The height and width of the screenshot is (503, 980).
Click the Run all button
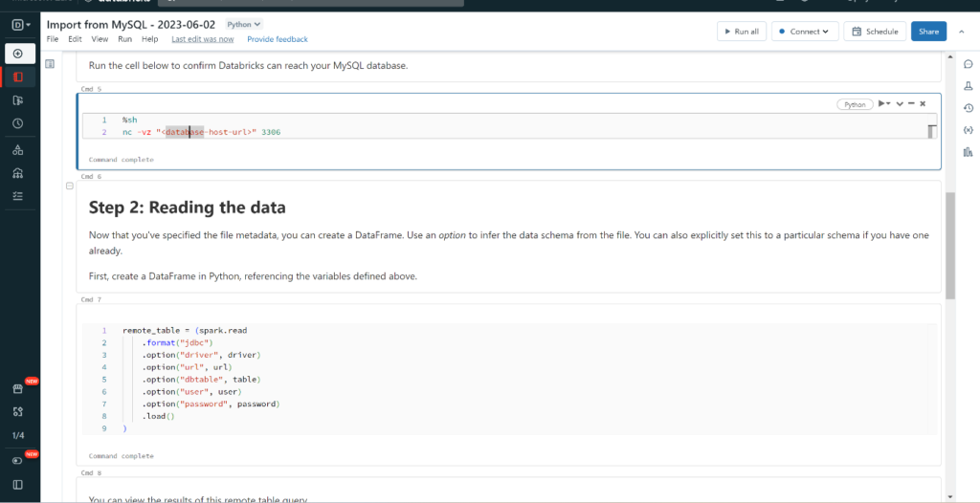click(x=742, y=32)
